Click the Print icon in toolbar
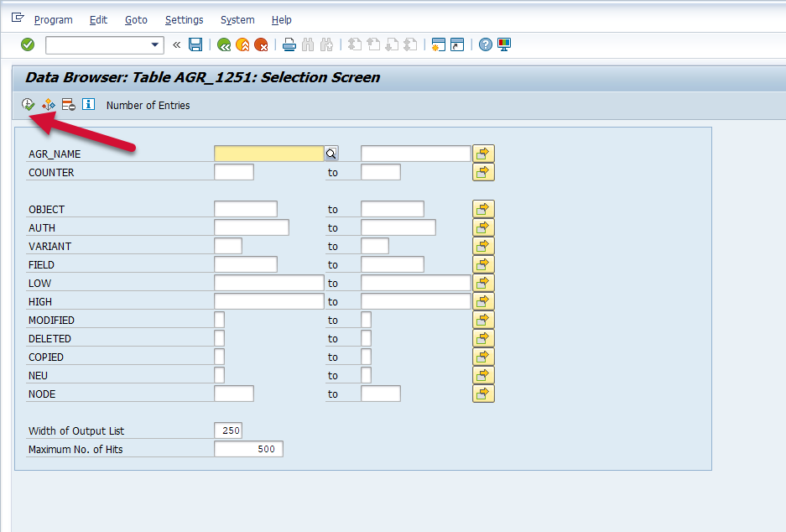The width and height of the screenshot is (786, 532). point(289,44)
